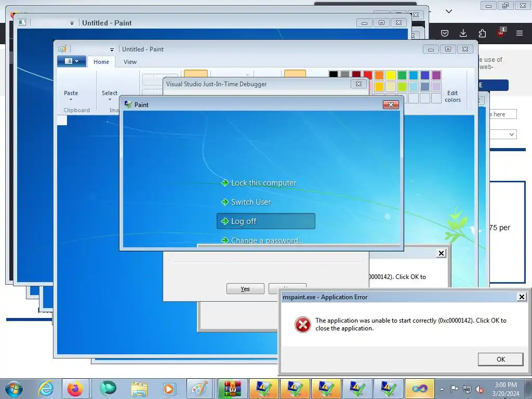Click the web page text input field

(503, 114)
